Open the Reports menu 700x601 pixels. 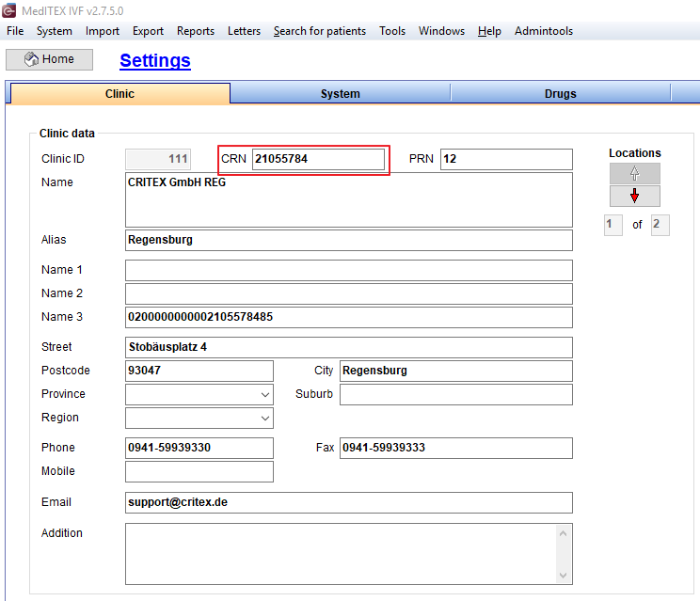[x=196, y=31]
